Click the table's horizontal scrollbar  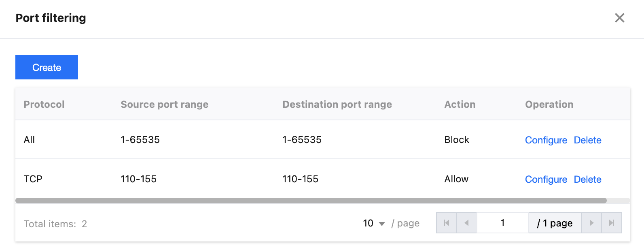(x=311, y=201)
